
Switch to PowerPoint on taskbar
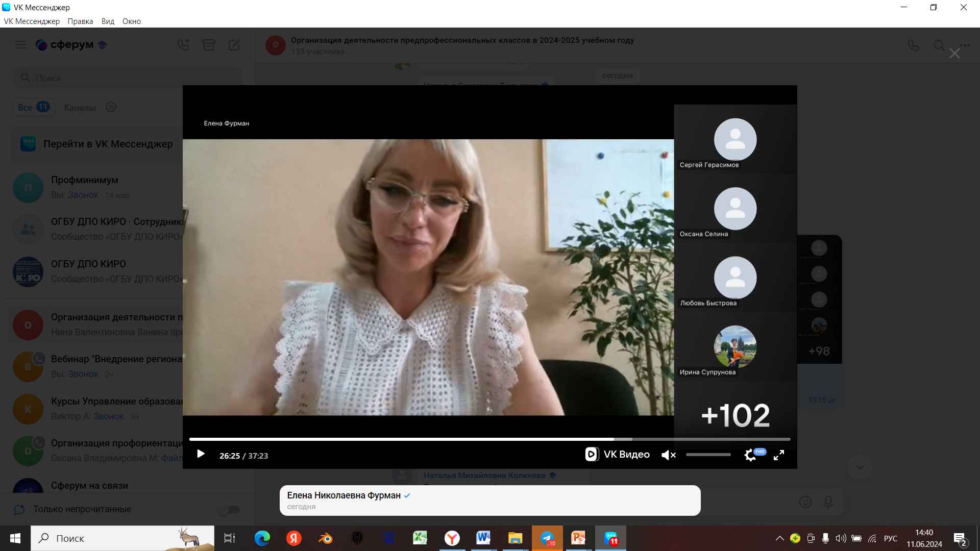click(x=578, y=538)
